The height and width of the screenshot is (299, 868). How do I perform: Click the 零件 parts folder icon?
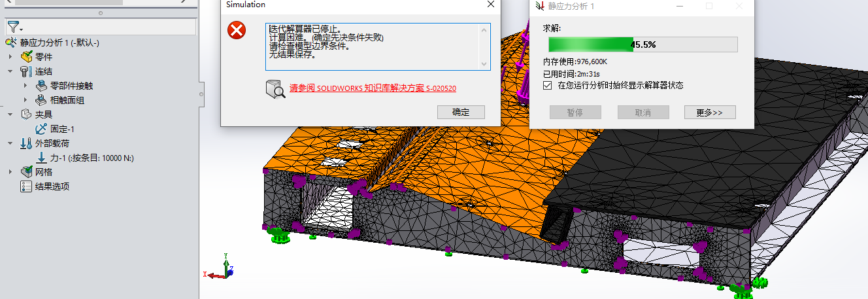26,57
